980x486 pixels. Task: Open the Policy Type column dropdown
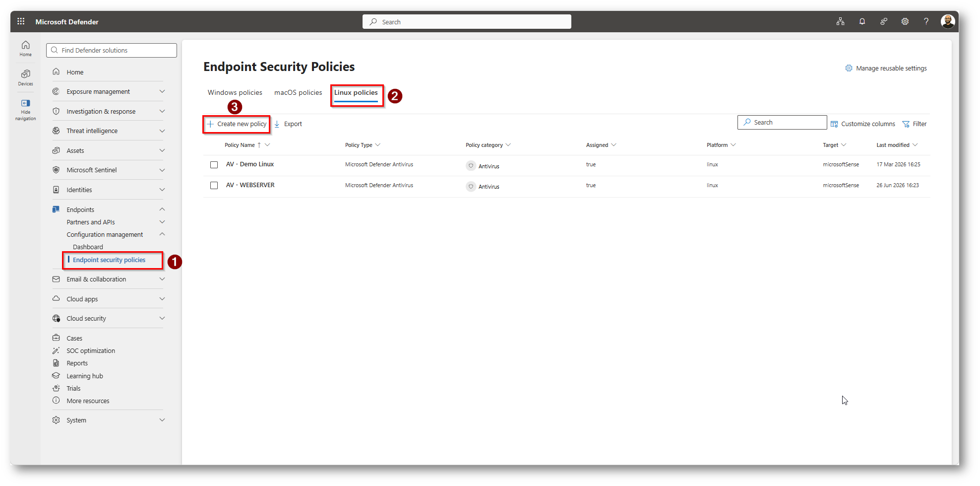pos(378,145)
